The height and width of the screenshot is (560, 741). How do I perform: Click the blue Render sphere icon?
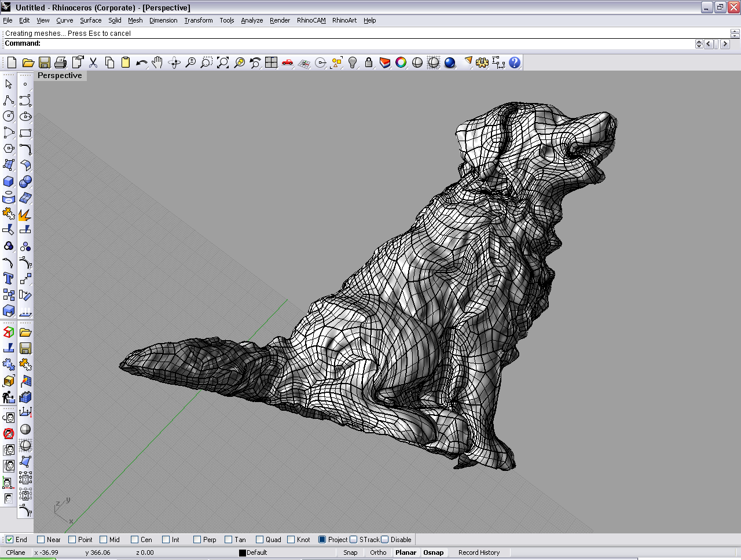tap(450, 62)
